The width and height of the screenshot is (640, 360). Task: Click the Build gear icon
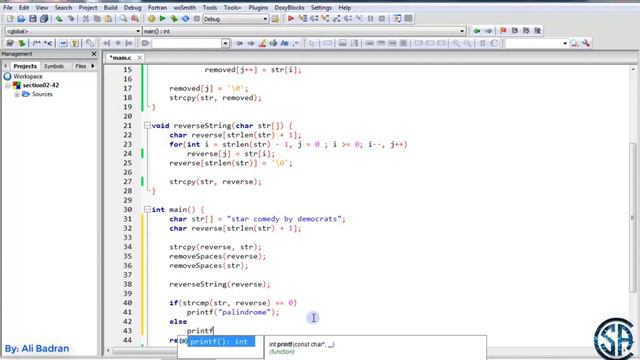[x=151, y=19]
